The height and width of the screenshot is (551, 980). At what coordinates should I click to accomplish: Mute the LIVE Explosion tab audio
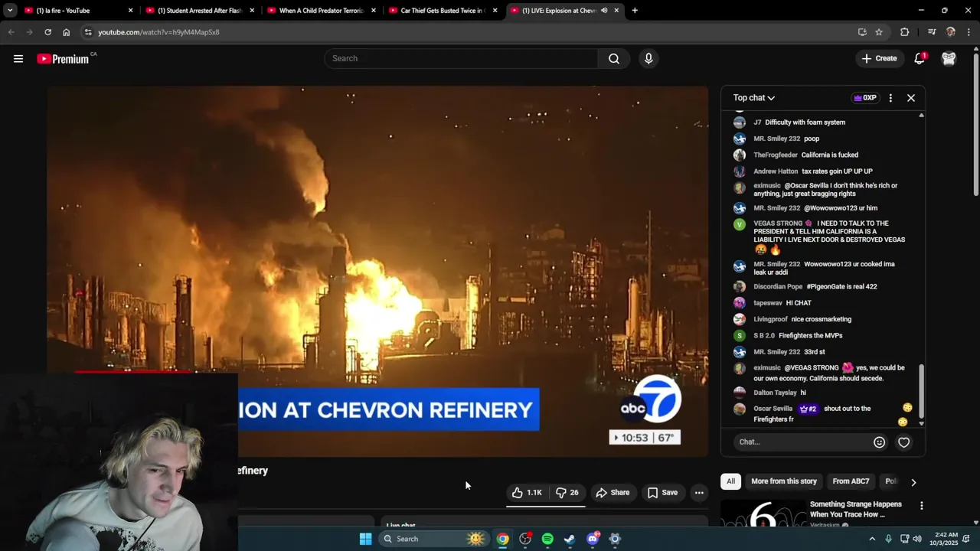pyautogui.click(x=604, y=11)
